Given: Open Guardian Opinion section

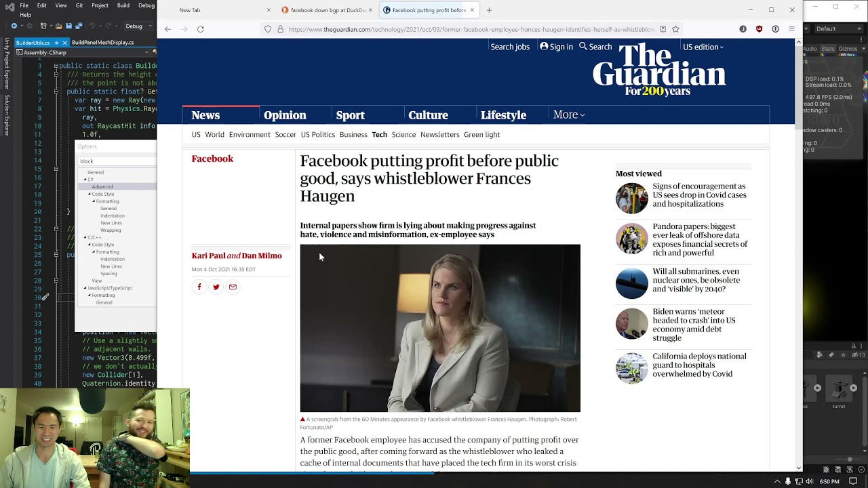Looking at the screenshot, I should point(285,115).
